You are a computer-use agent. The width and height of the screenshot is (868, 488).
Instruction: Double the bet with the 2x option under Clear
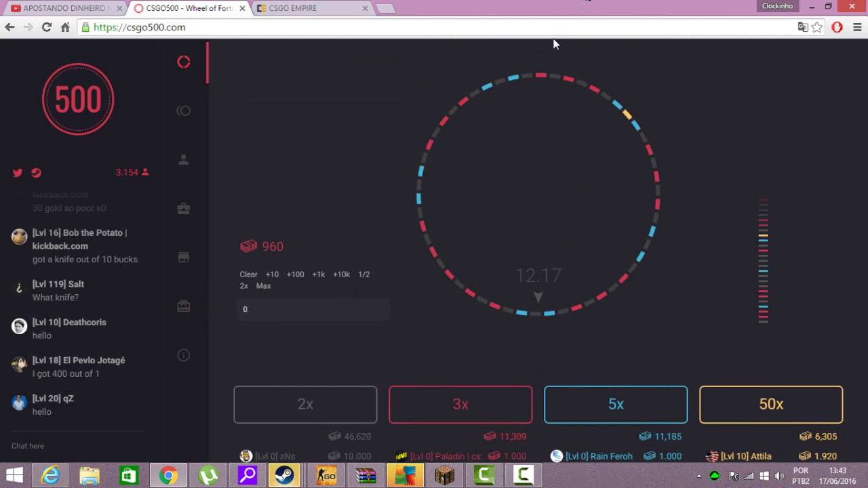tap(243, 286)
